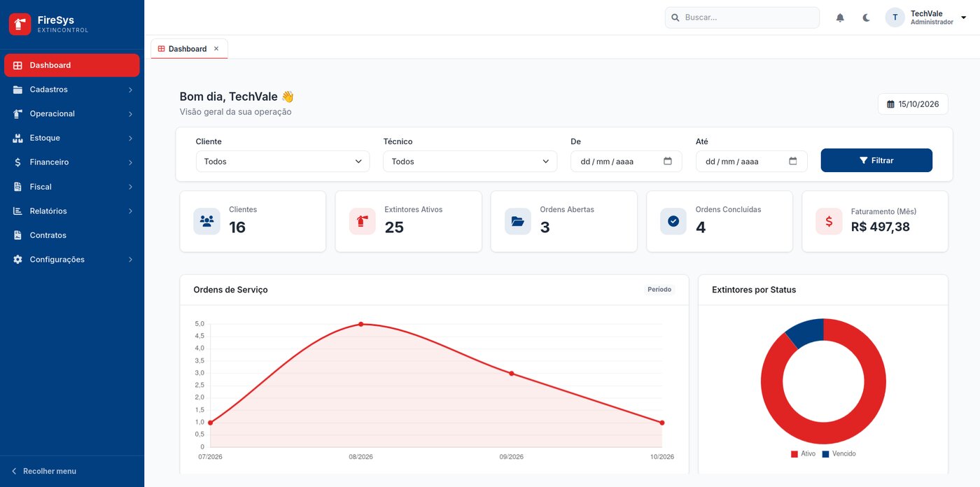
Task: Open the TechVale user menu caret
Action: [x=963, y=17]
